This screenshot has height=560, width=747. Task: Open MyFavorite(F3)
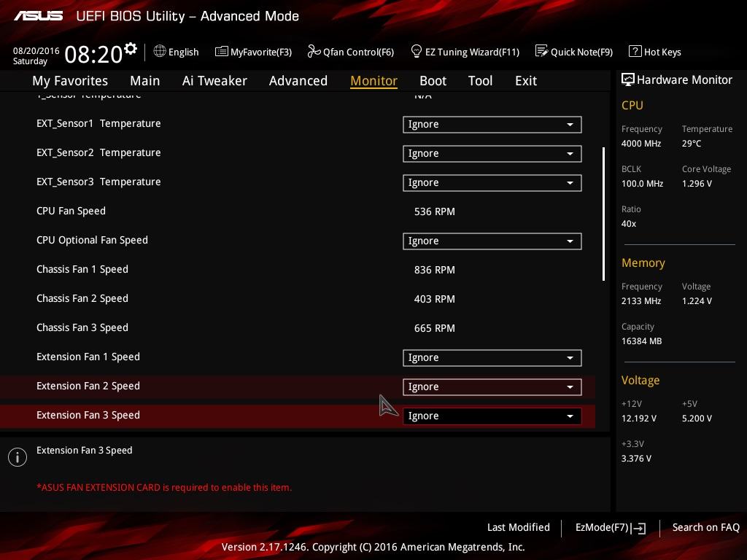(x=253, y=52)
